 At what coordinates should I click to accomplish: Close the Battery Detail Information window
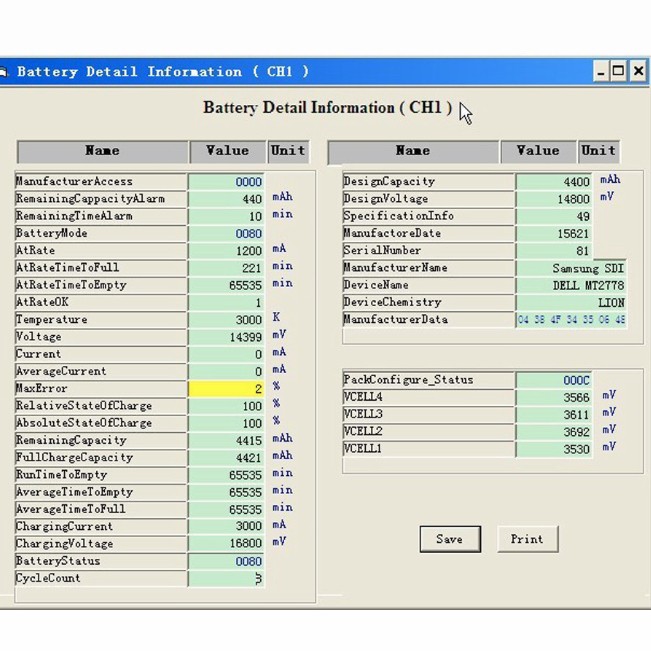(x=638, y=72)
